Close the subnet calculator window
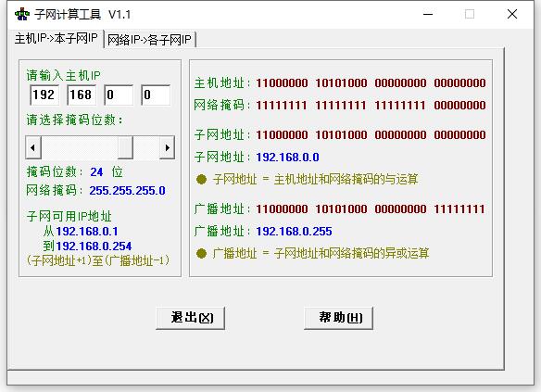541x392 pixels. click(512, 14)
